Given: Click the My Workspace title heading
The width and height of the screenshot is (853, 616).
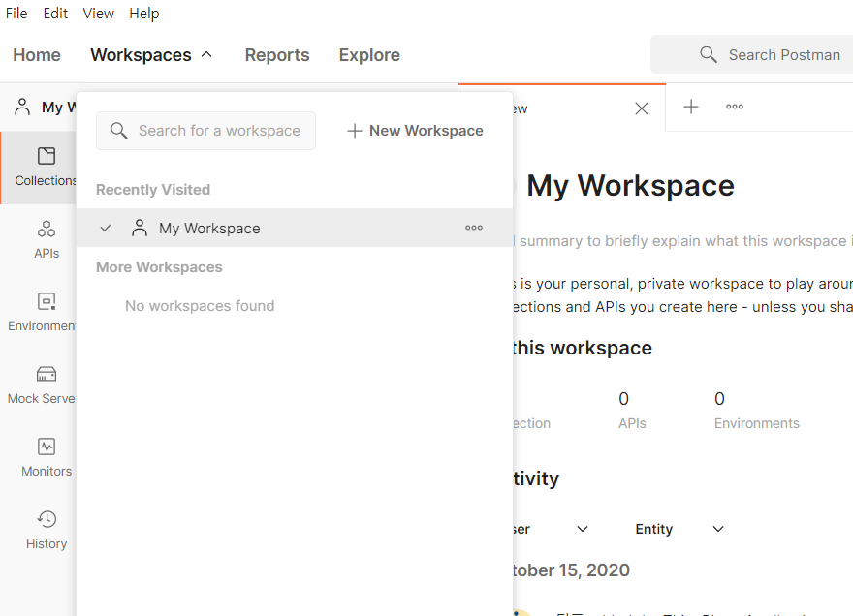Looking at the screenshot, I should pyautogui.click(x=630, y=185).
